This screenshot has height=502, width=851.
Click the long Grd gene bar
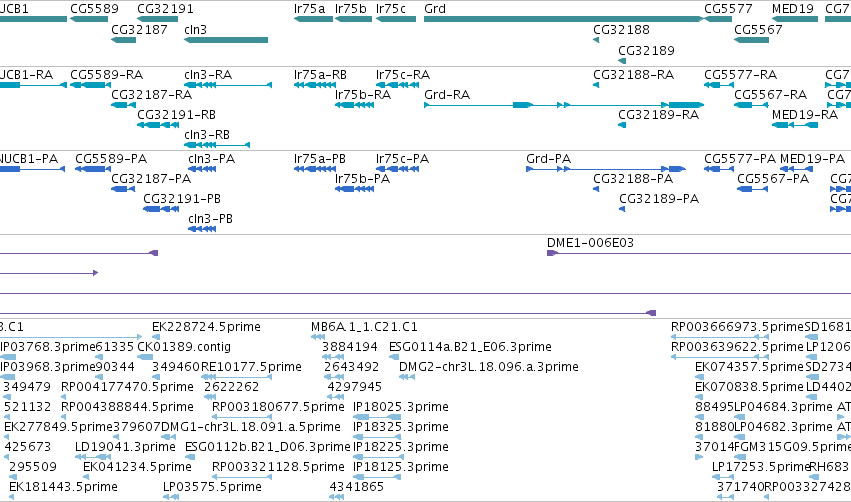[563, 19]
